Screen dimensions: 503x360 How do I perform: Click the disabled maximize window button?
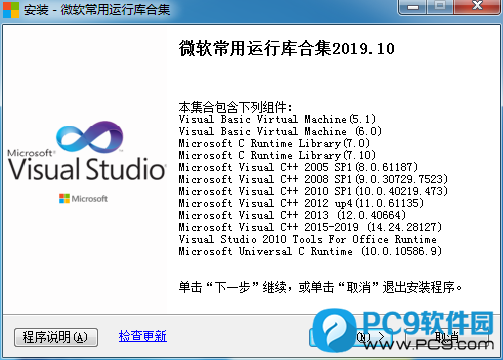440,6
